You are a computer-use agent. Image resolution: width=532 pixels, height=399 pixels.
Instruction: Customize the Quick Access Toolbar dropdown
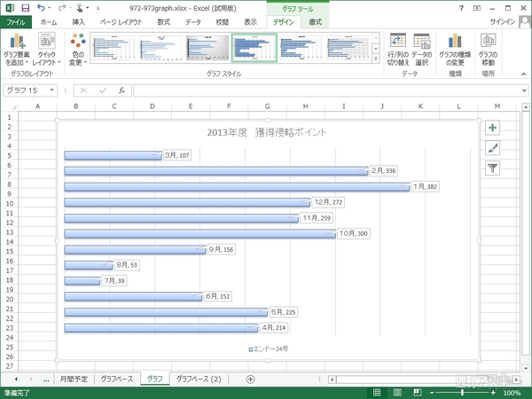coord(98,8)
